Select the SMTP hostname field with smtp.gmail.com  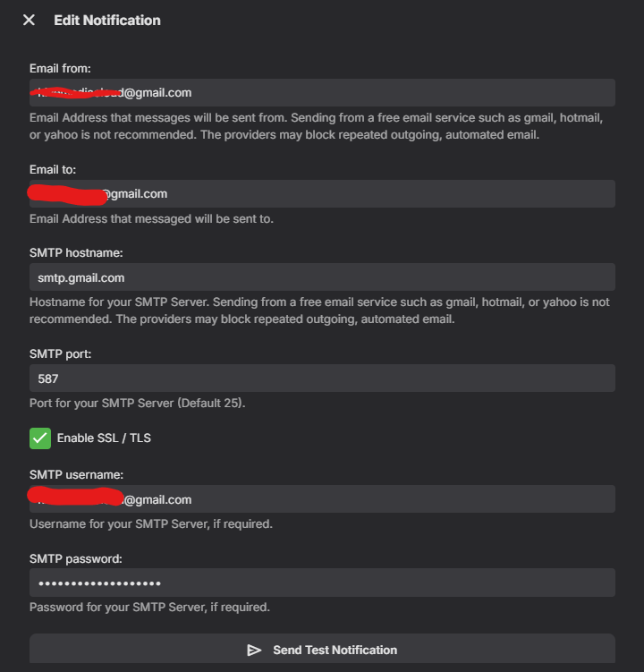(x=322, y=277)
